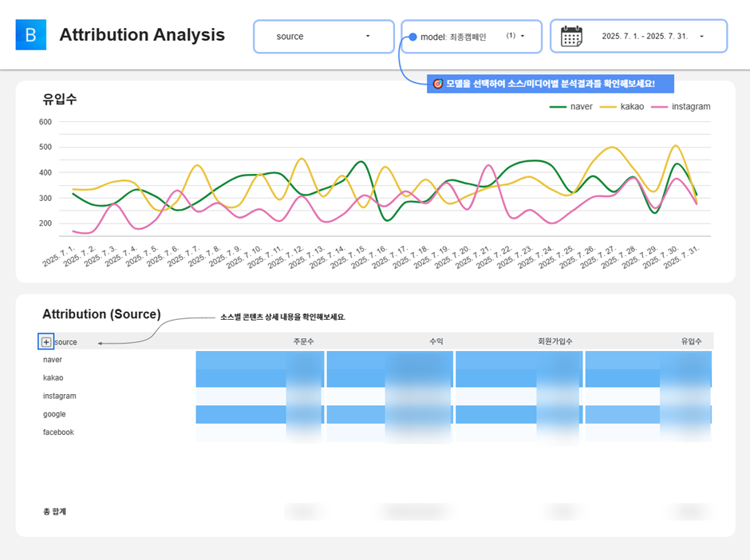Click the 회원가입수 column header
Image resolution: width=750 pixels, height=560 pixels.
coord(555,341)
